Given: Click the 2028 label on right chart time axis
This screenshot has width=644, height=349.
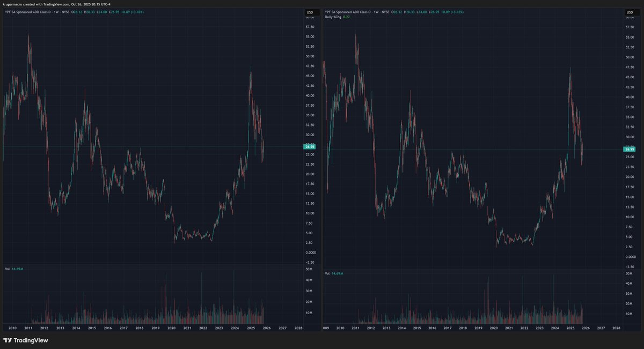Looking at the screenshot, I should pos(617,328).
